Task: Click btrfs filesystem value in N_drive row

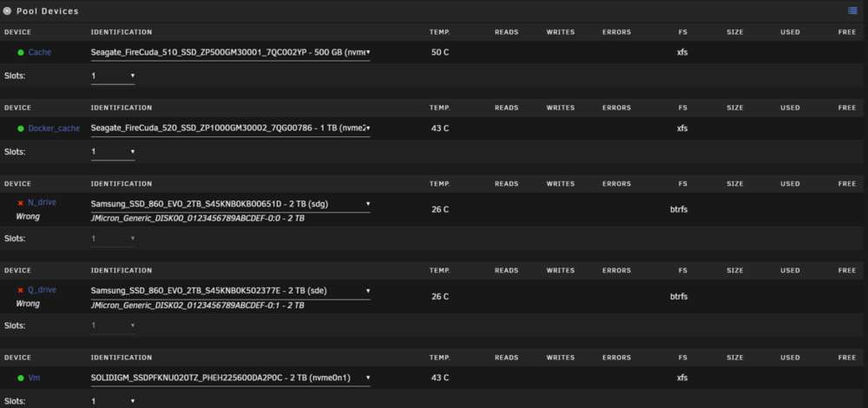Action: pyautogui.click(x=679, y=210)
